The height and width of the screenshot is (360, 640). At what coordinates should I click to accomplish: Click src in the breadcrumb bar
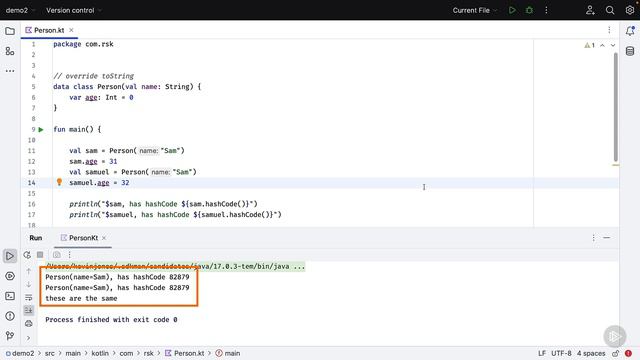tap(49, 353)
